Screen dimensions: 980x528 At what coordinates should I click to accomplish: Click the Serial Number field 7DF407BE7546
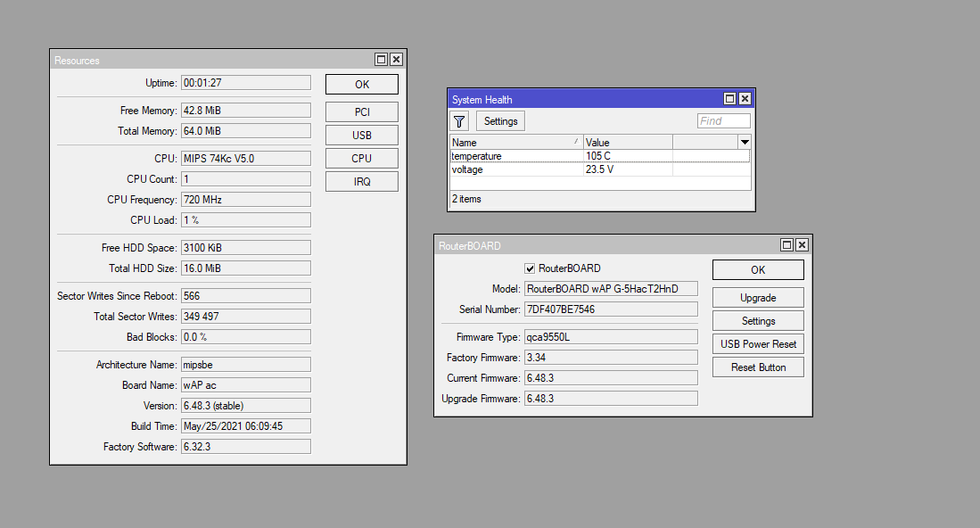[x=611, y=309]
